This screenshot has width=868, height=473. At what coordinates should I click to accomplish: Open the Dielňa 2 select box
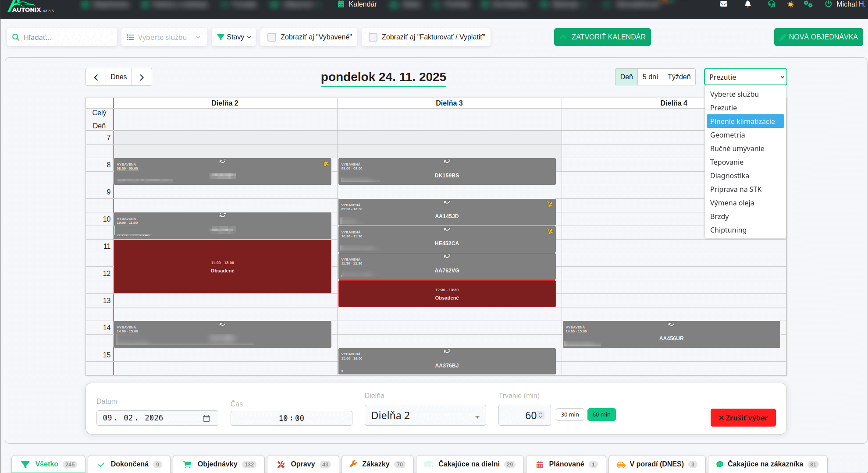425,416
